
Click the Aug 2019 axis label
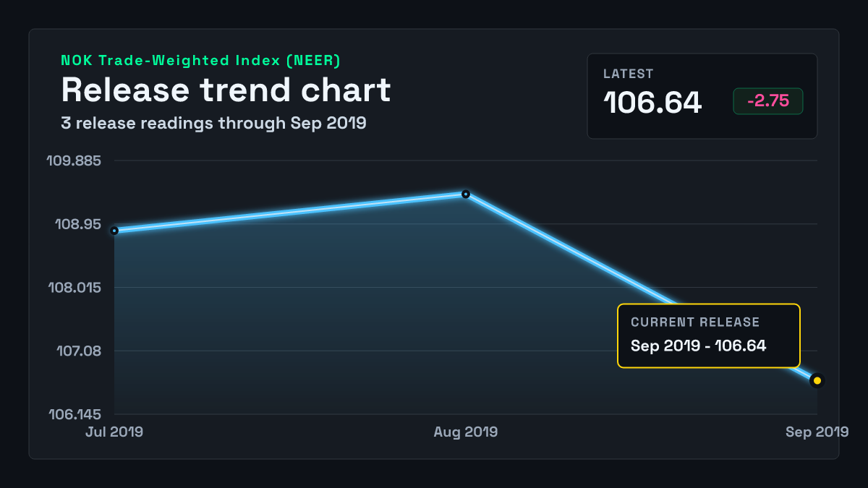tap(466, 432)
